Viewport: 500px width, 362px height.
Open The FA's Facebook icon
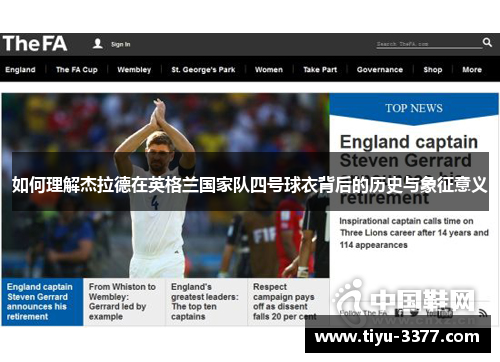coord(399,313)
